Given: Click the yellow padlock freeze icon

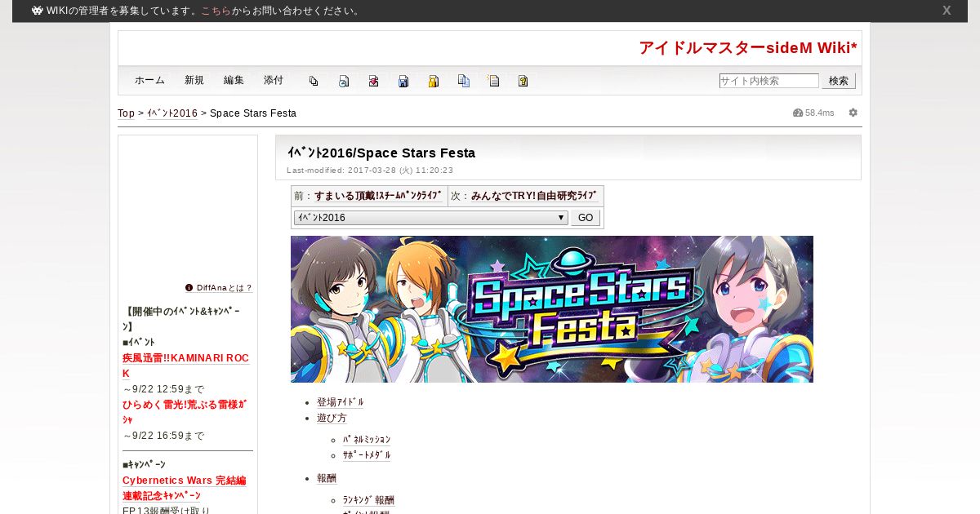Looking at the screenshot, I should 434,81.
